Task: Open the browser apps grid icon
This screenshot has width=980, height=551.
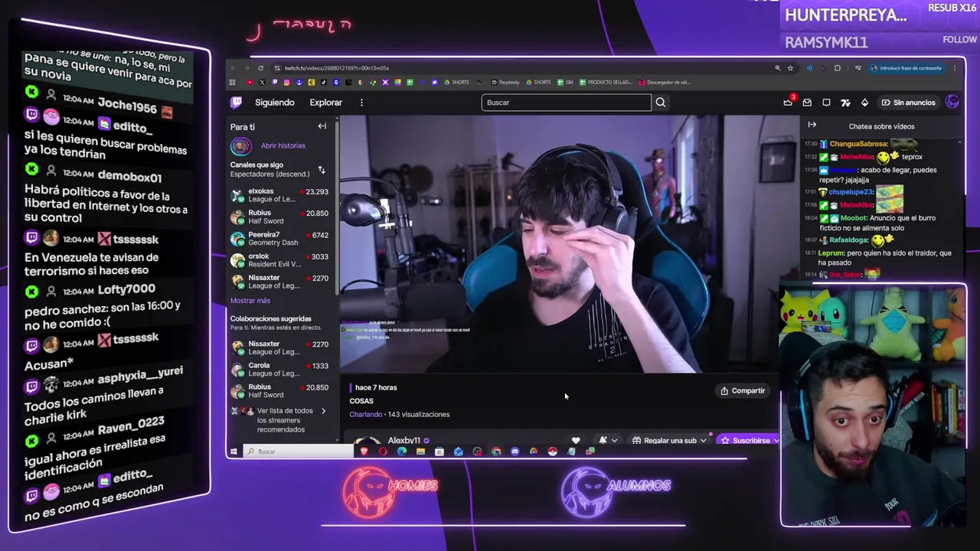Action: [233, 83]
